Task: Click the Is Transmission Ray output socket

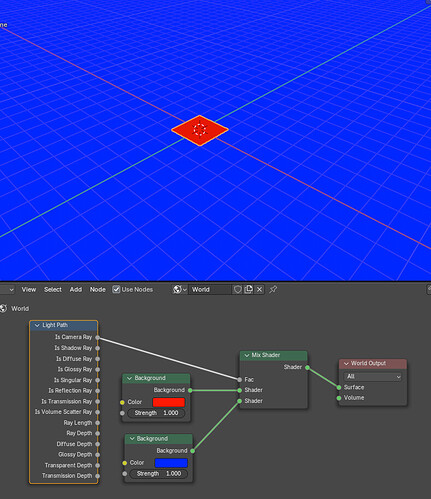Action: tap(98, 401)
